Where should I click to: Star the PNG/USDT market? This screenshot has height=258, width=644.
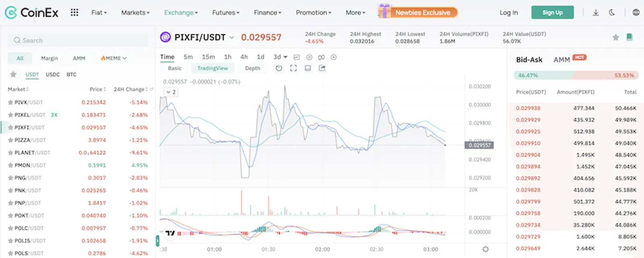pyautogui.click(x=10, y=178)
